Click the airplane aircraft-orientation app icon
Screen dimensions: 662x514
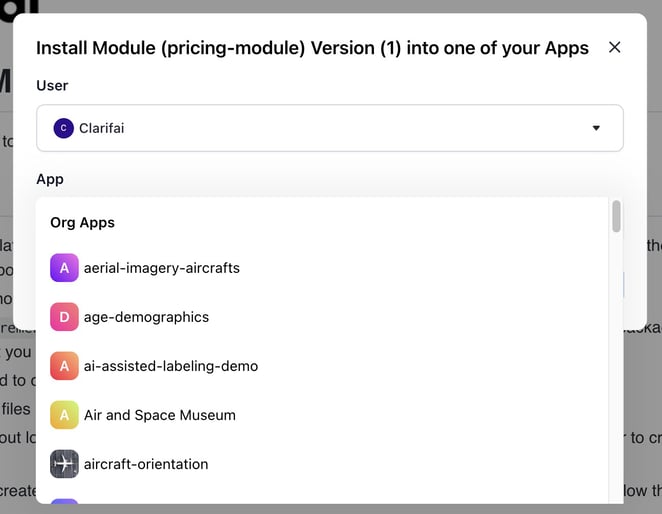click(64, 464)
